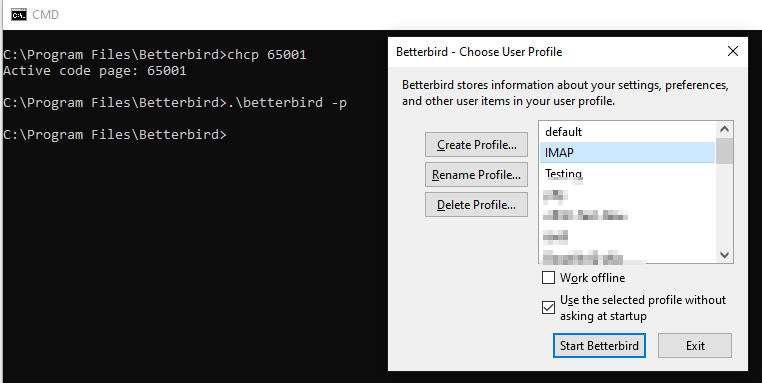Select the IMAP profile entry
This screenshot has height=383, width=762.
(x=627, y=153)
